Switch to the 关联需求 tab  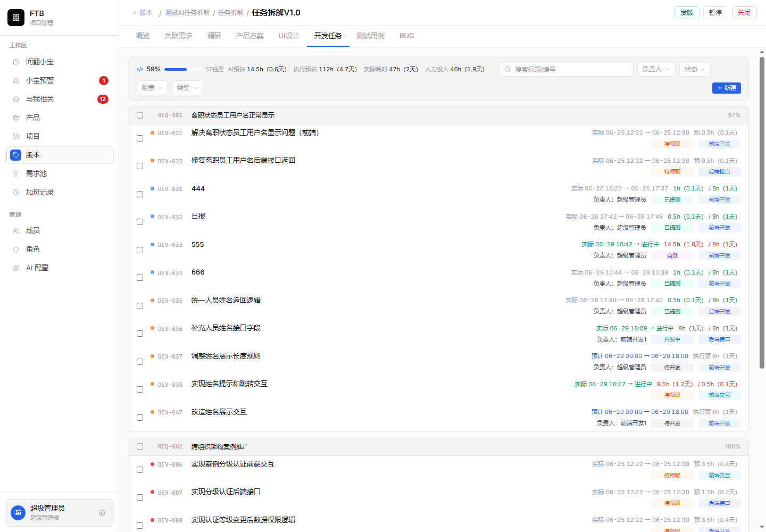(178, 36)
